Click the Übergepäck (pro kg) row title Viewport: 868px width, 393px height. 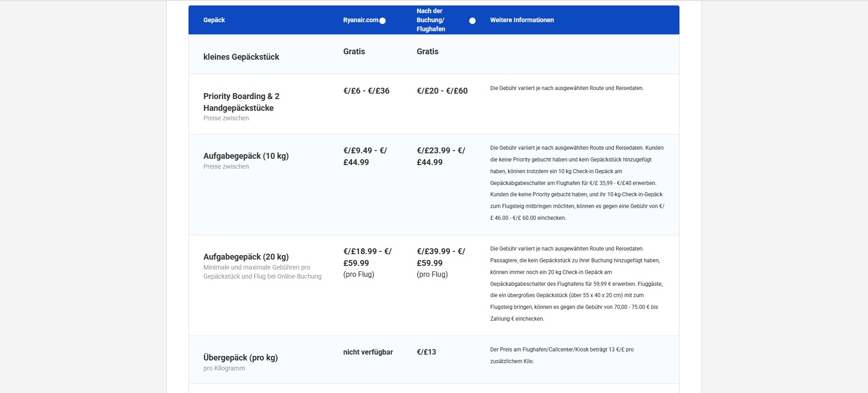point(240,358)
